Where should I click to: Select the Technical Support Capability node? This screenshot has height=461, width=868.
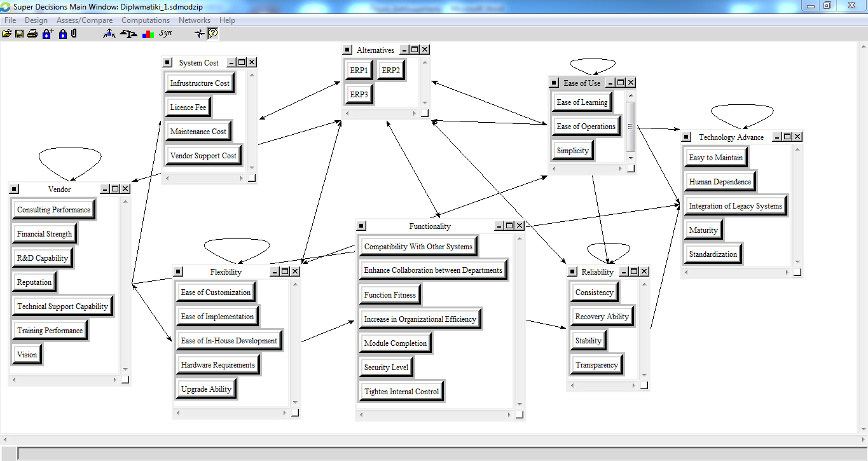pyautogui.click(x=63, y=306)
